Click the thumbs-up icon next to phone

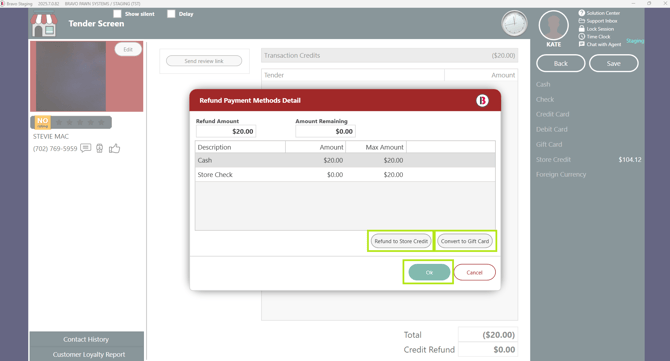[x=114, y=148]
